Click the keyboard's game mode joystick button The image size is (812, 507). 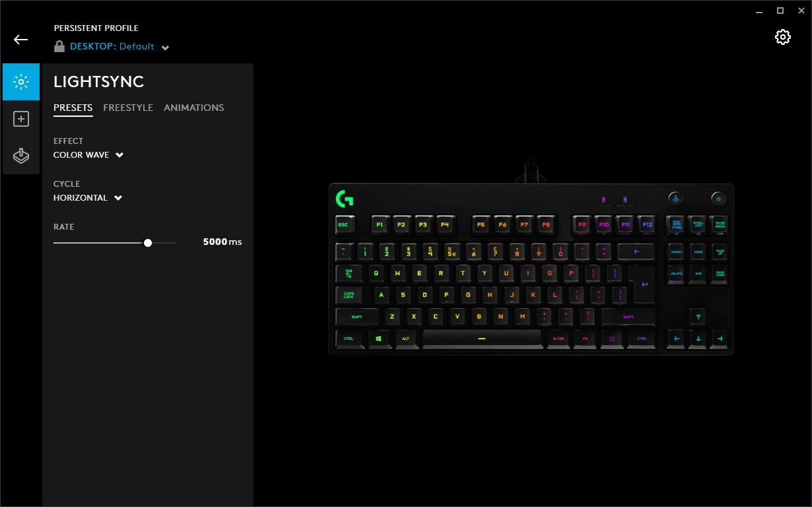[675, 198]
